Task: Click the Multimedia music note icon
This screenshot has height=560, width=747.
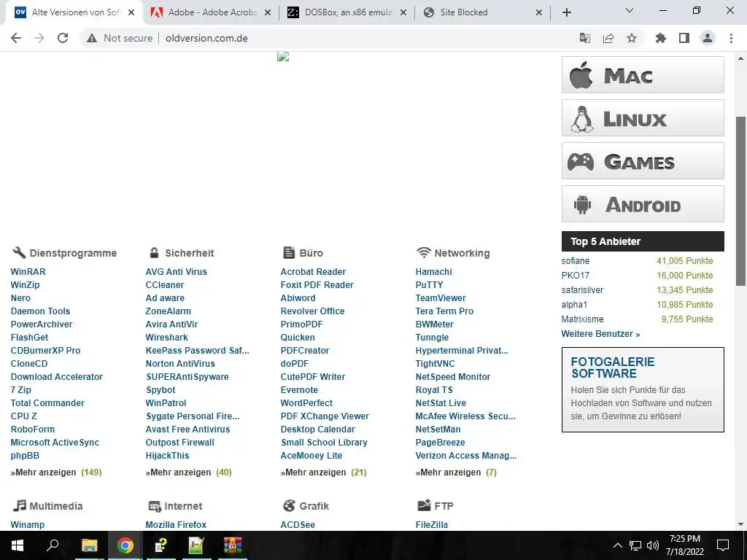Action: point(20,505)
